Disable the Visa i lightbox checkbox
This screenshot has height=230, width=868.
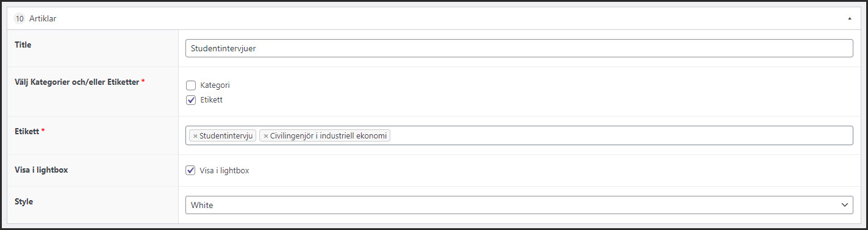[x=191, y=170]
